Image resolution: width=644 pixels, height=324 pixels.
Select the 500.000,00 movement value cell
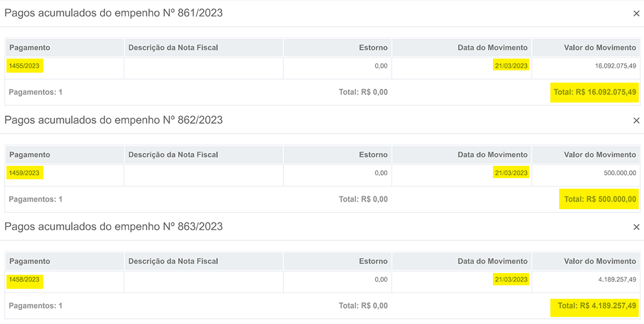pos(619,173)
